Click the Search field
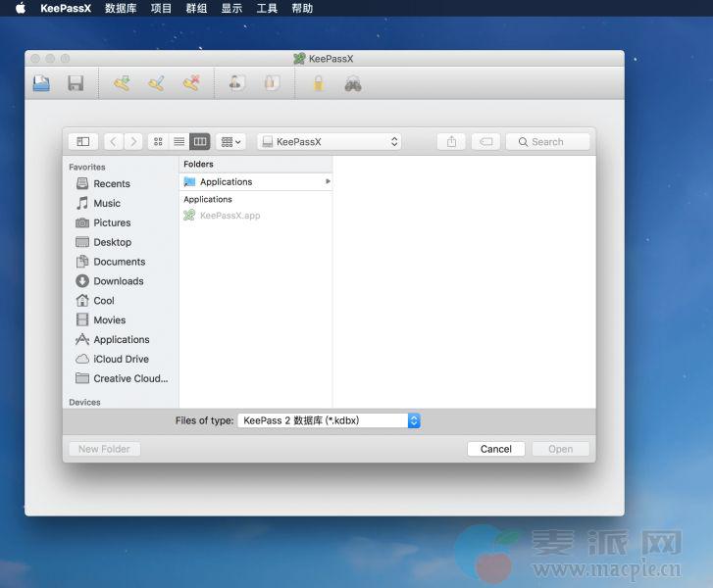Viewport: 713px width, 588px height. click(x=548, y=141)
